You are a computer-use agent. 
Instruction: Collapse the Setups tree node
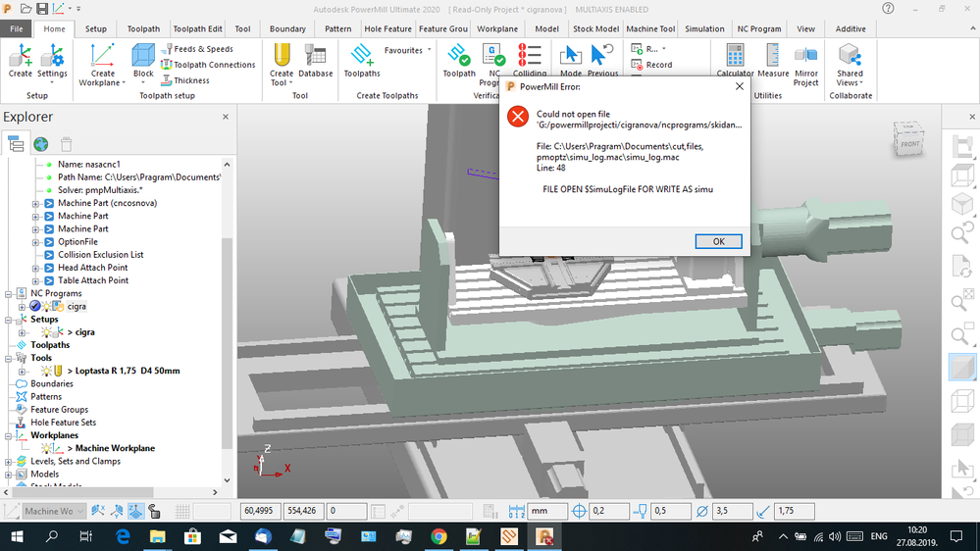click(x=9, y=320)
